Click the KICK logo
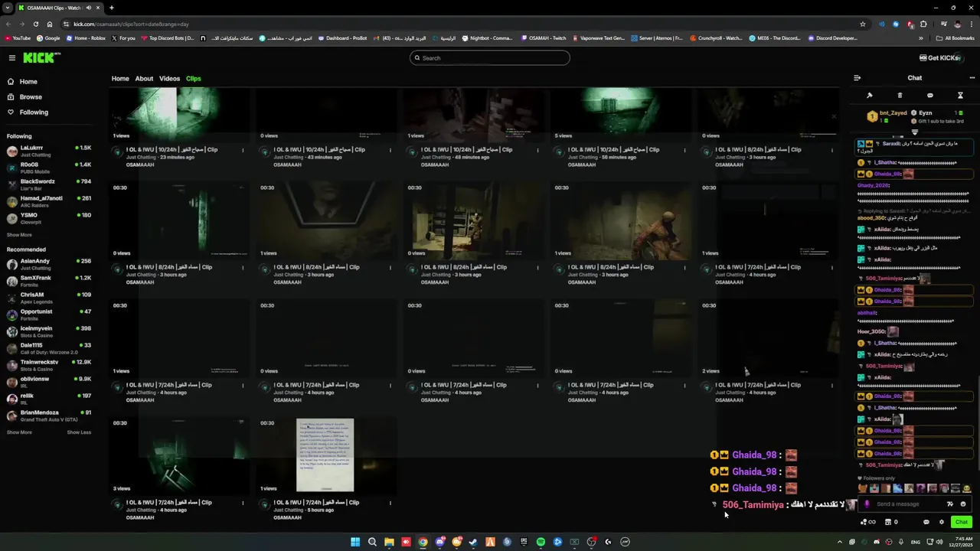Screen dimensions: 980x551 click(40, 58)
